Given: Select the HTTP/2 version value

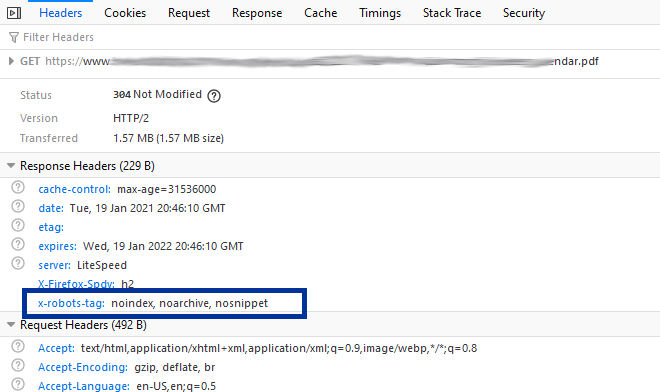Looking at the screenshot, I should tap(131, 118).
